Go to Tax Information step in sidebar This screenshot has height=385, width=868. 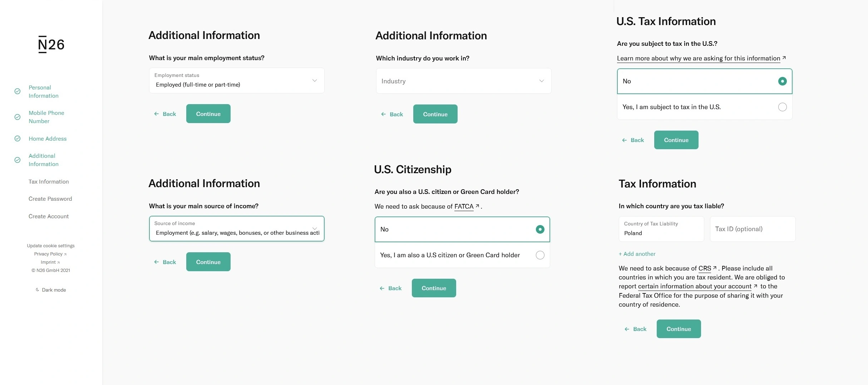[49, 181]
